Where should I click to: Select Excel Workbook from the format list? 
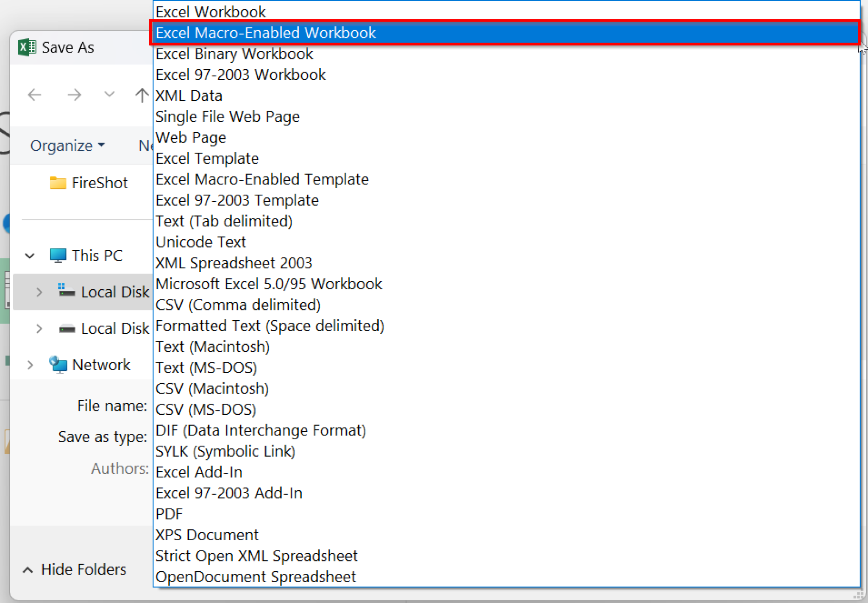click(x=211, y=11)
